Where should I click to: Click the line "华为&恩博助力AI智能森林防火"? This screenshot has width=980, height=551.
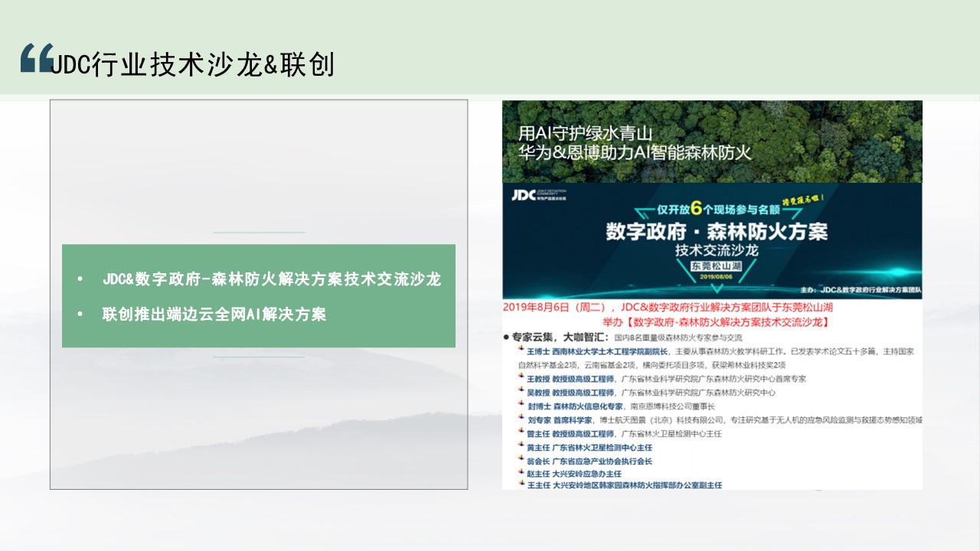635,152
